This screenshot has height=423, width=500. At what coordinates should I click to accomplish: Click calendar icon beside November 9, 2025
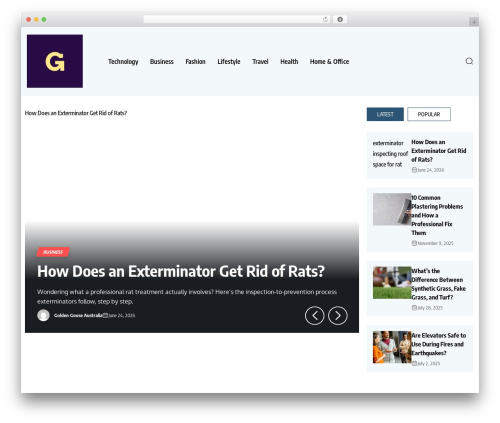[414, 243]
